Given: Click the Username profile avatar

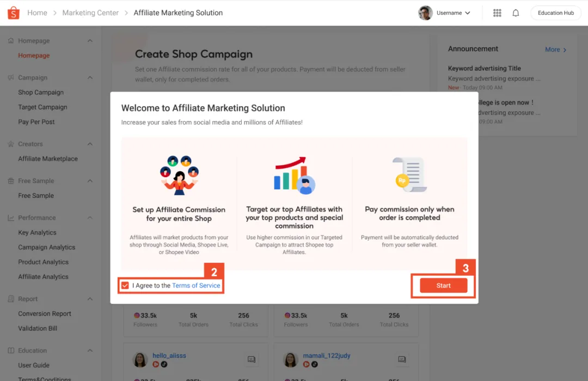Looking at the screenshot, I should [425, 13].
